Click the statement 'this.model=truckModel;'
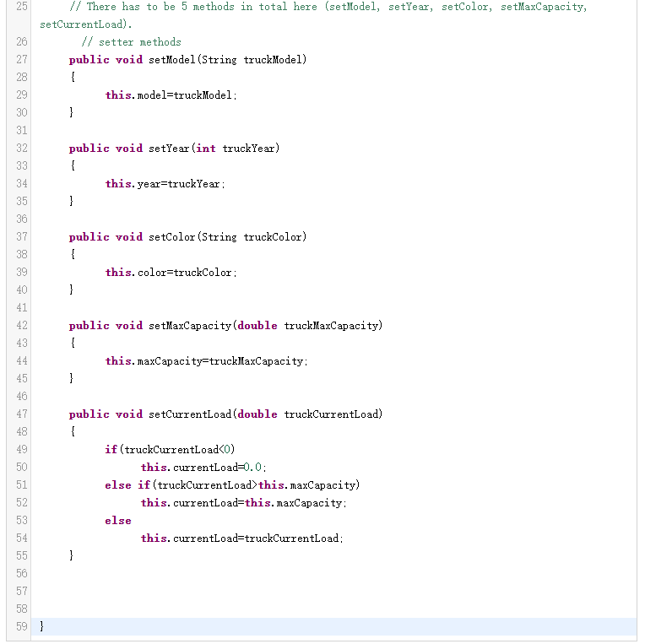The image size is (645, 644). pyautogui.click(x=171, y=95)
